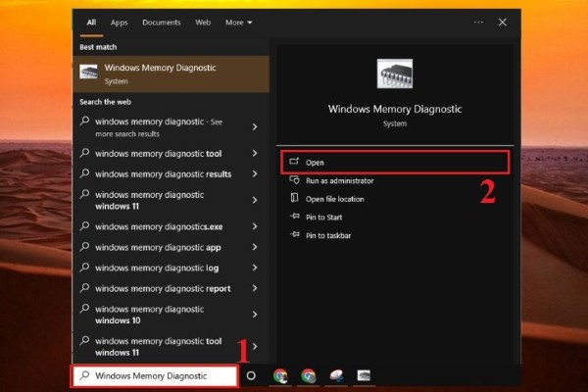This screenshot has width=588, height=392.
Task: Select web suggestion 'windows memory diagnostics.exe'
Action: pos(159,226)
